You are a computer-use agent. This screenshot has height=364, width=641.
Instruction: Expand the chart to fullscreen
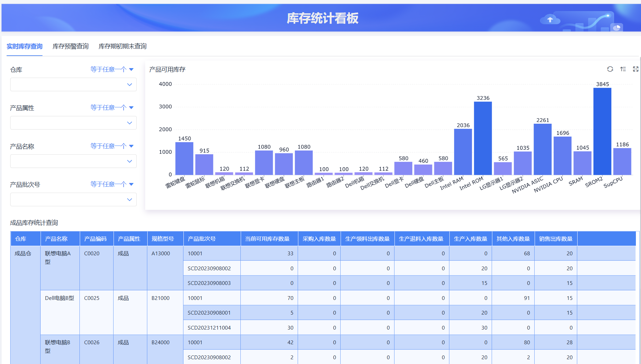[636, 69]
